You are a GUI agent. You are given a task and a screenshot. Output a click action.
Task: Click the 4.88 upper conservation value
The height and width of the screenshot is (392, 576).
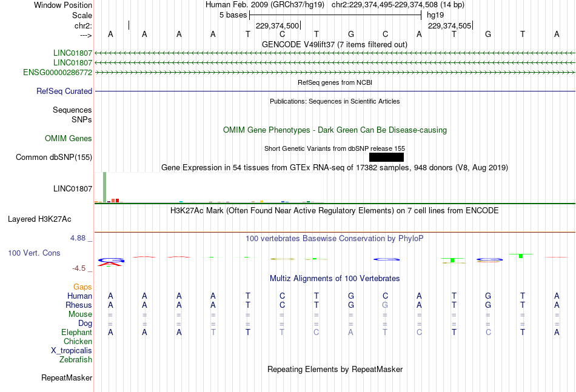coord(78,238)
